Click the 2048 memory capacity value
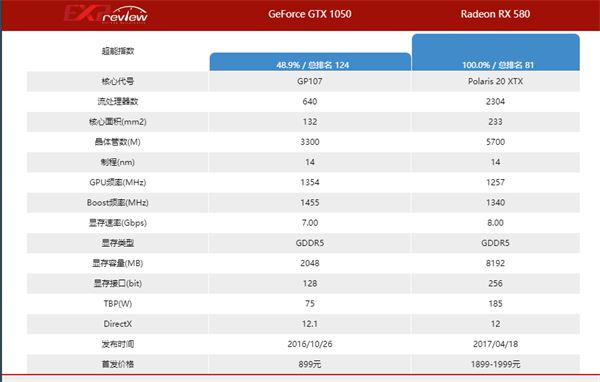Image resolution: width=600 pixels, height=382 pixels. [x=310, y=263]
